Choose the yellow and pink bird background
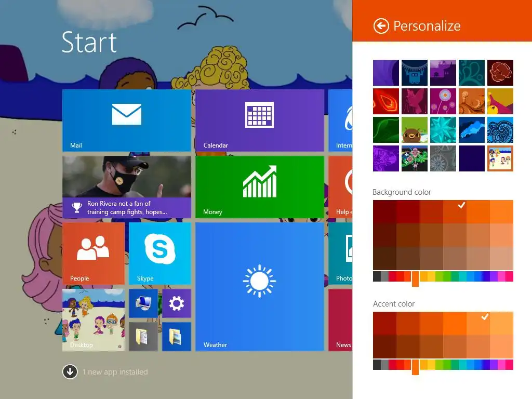Image resolution: width=532 pixels, height=399 pixels. tap(500, 101)
